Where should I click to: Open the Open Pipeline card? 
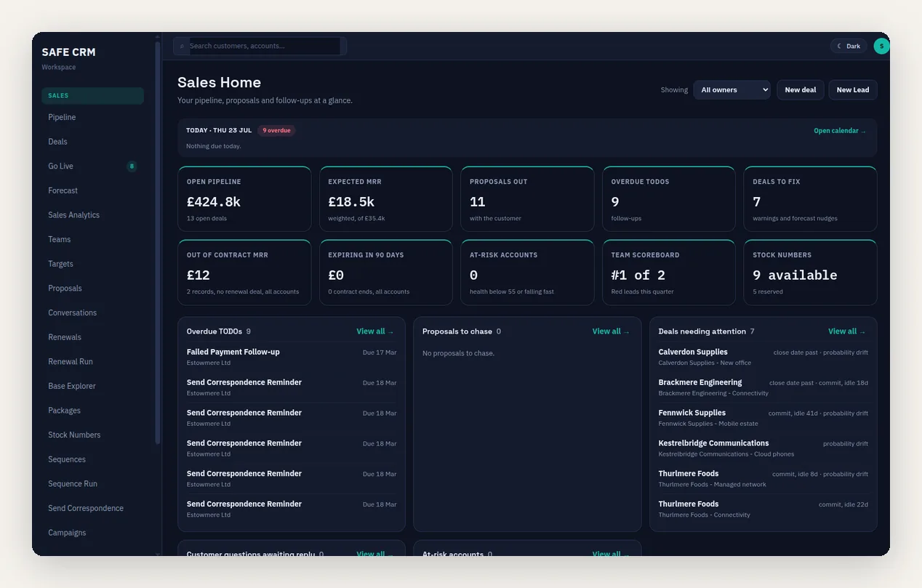244,199
